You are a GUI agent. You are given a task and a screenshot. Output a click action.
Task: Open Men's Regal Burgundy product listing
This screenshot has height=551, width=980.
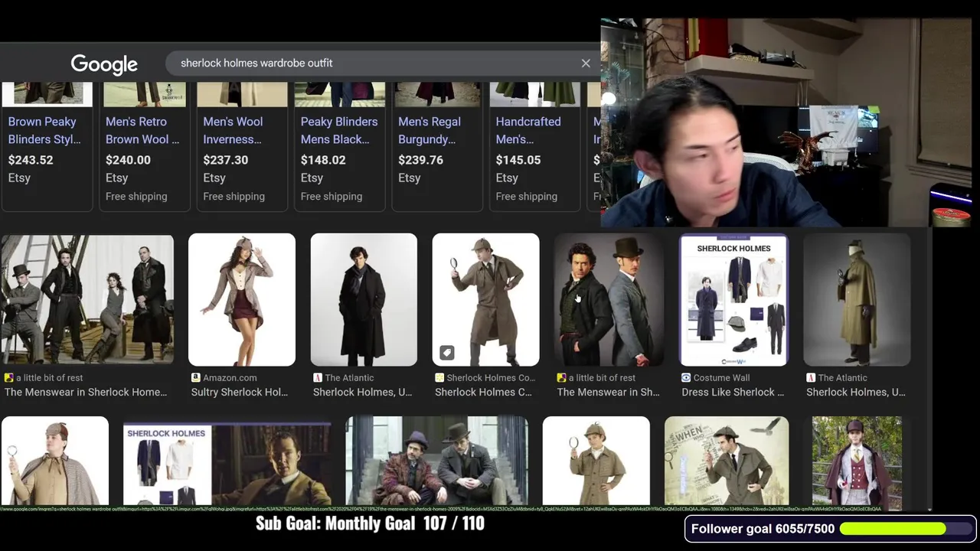click(x=430, y=130)
